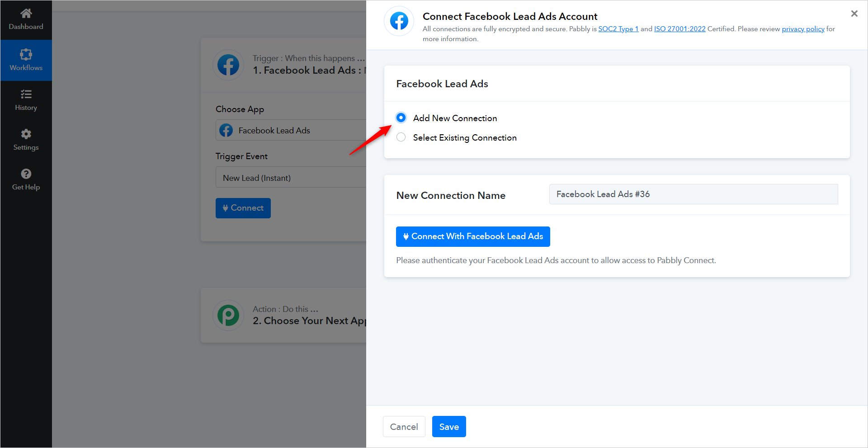The height and width of the screenshot is (448, 868).
Task: Open Dashboard from the sidebar home icon
Action: click(26, 14)
